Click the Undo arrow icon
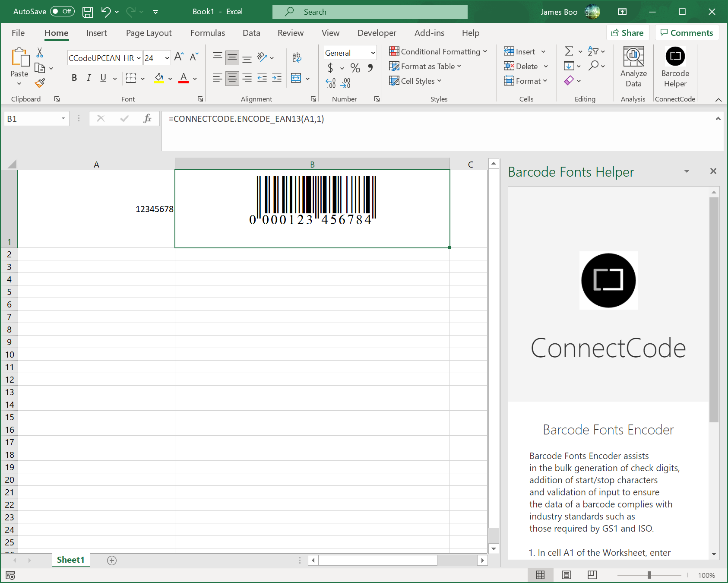 coord(106,12)
